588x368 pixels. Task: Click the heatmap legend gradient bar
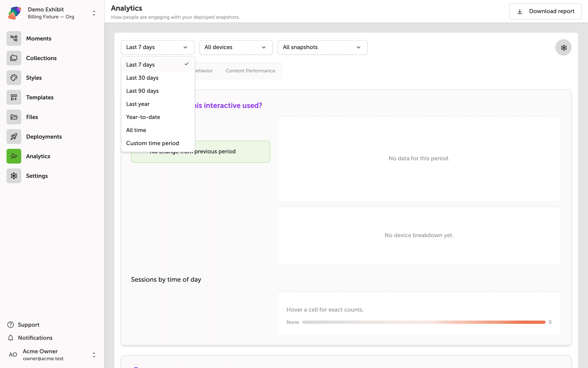tap(423, 322)
